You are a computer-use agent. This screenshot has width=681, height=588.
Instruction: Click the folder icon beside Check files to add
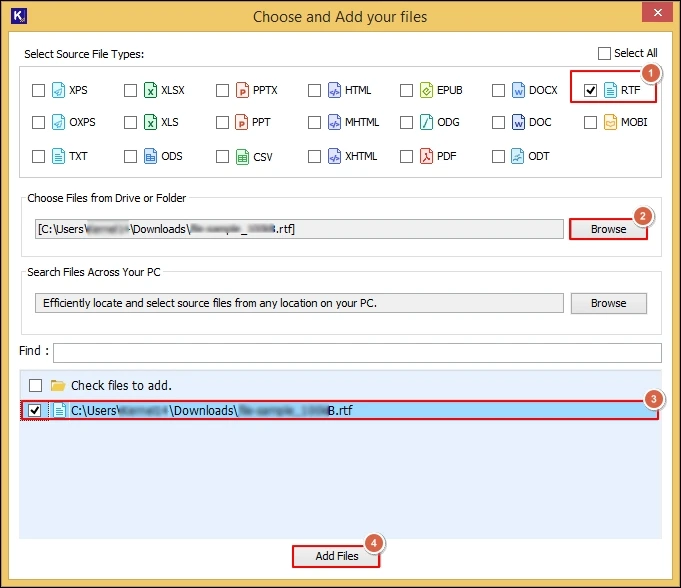click(x=58, y=385)
